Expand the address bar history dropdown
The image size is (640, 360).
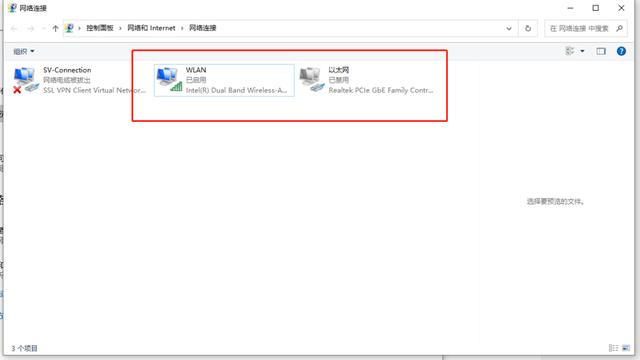click(x=509, y=28)
